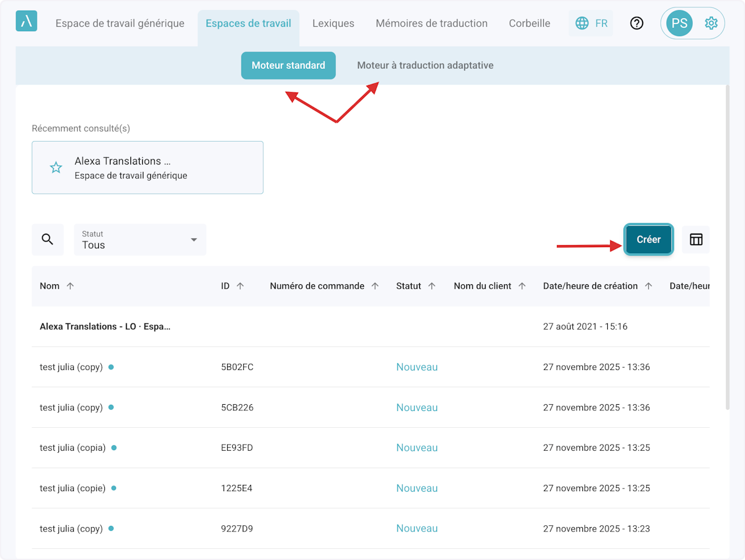This screenshot has width=745, height=560.
Task: Click the vertical scrollbar of the list
Action: point(728,248)
